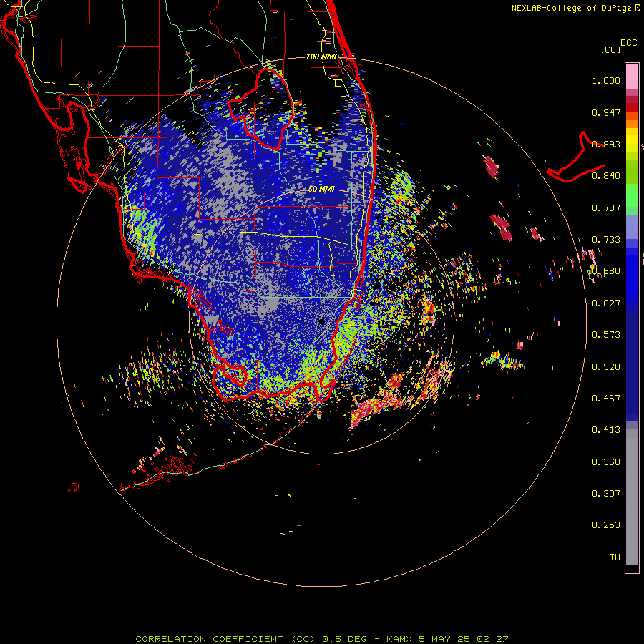Screen dimensions: 644x644
Task: Click the 50 NMI range ring label
Action: coord(321,190)
